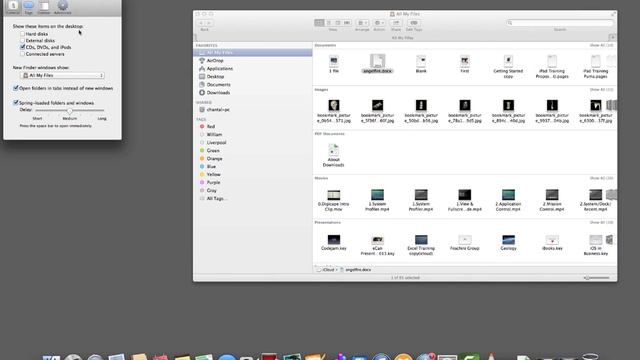Click iCloud in the path bar

[326, 270]
